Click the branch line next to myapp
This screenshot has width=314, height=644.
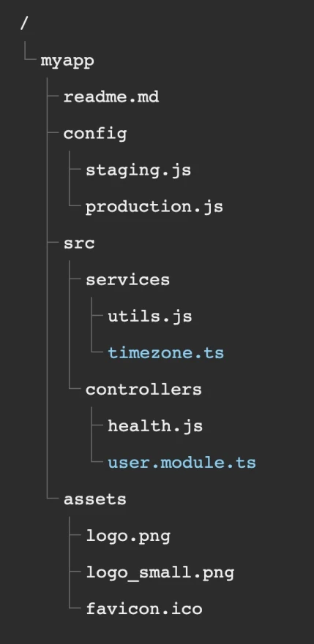(x=31, y=51)
